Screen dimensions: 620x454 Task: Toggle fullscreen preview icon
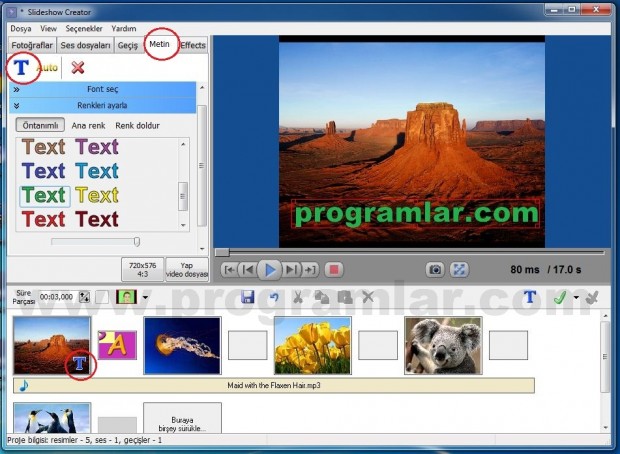[459, 270]
